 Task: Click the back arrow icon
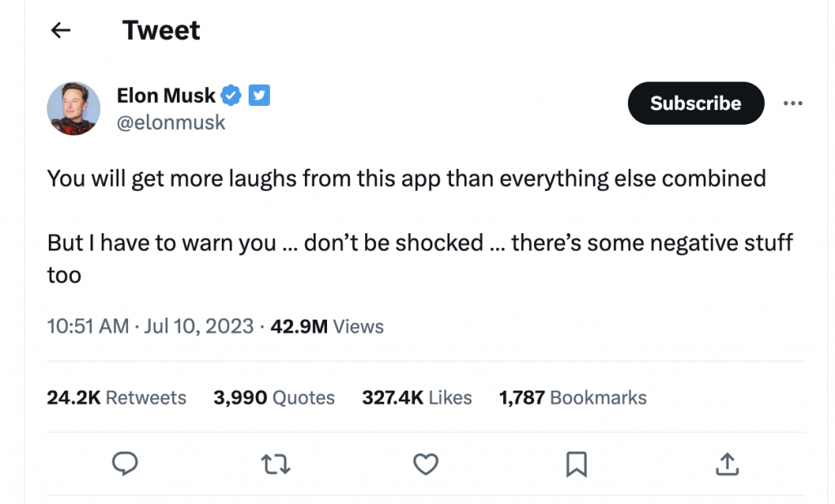coord(61,31)
